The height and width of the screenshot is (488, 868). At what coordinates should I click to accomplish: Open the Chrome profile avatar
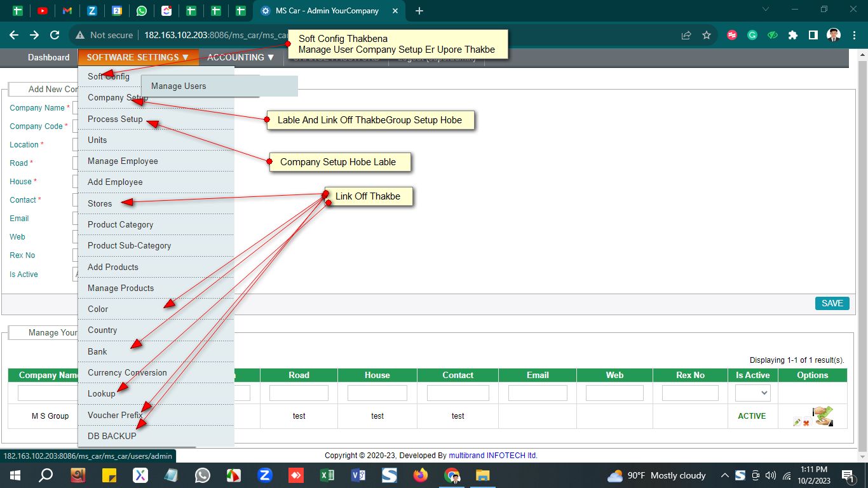tap(834, 36)
